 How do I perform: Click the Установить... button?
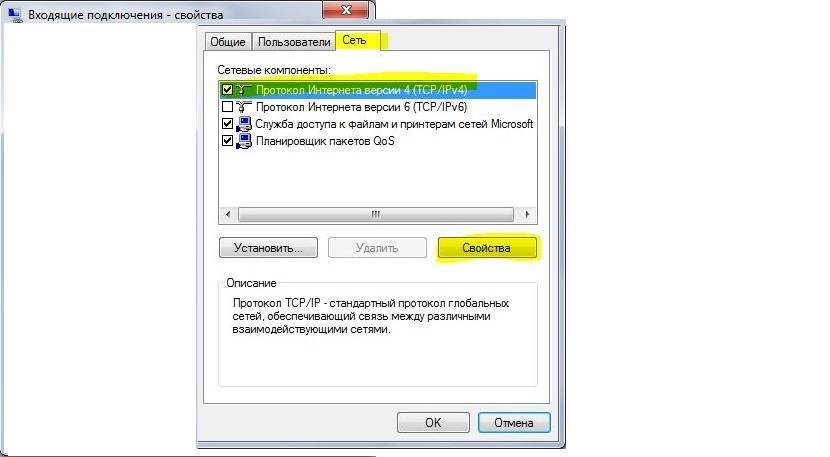coord(268,248)
